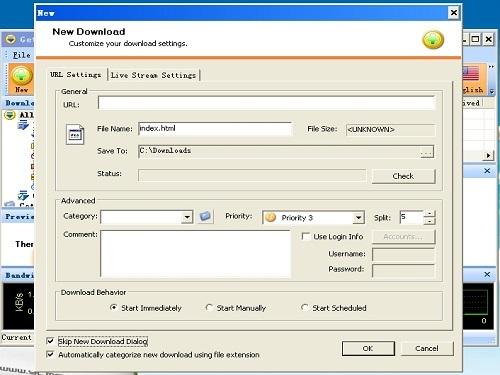This screenshot has height=375, width=500.
Task: Click the Split value field
Action: coord(411,217)
